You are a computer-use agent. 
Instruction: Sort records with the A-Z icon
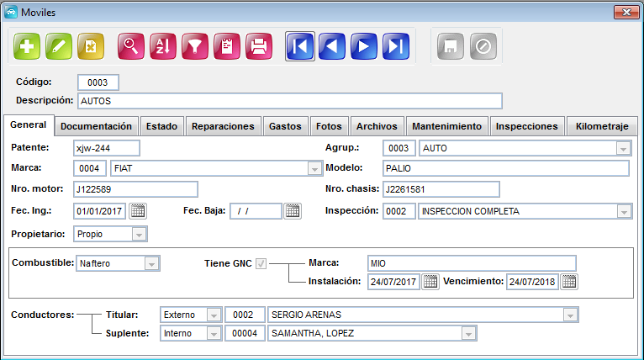click(163, 46)
